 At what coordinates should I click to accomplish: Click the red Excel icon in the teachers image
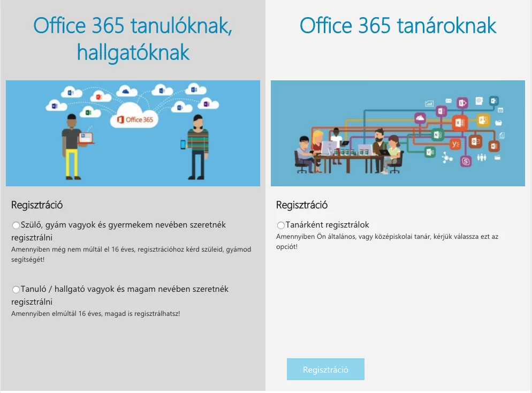460,123
